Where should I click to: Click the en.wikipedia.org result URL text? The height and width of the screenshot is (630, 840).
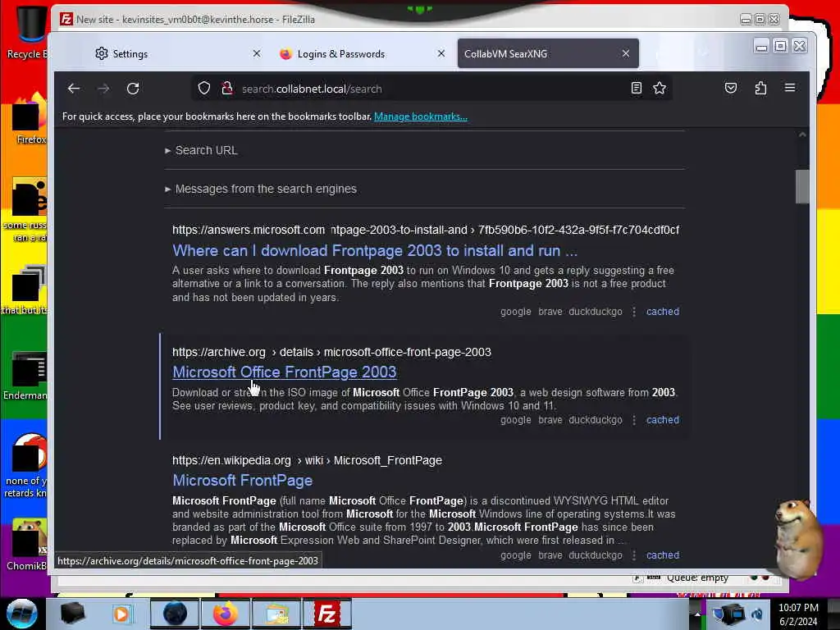coord(307,461)
